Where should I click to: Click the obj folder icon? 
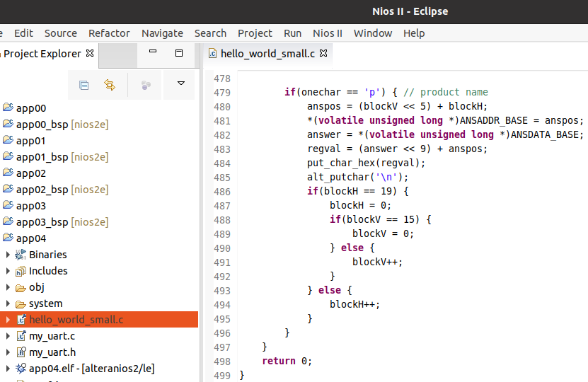click(21, 288)
